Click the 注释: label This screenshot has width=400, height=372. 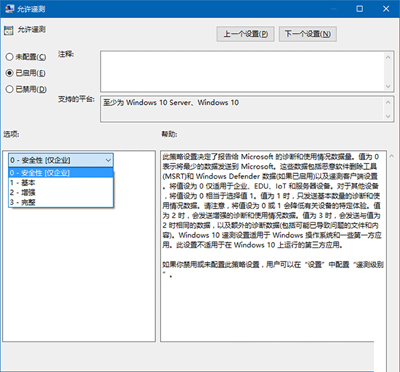(x=66, y=54)
